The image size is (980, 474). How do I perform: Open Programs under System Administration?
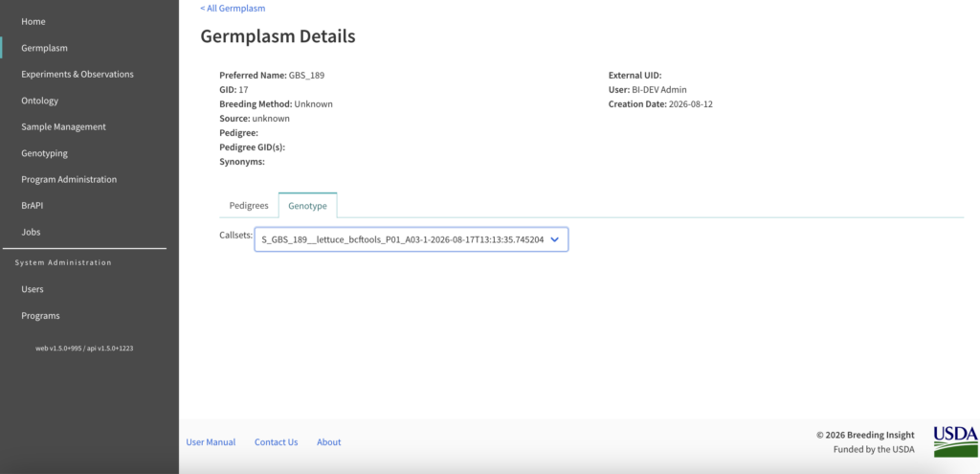[x=40, y=315]
